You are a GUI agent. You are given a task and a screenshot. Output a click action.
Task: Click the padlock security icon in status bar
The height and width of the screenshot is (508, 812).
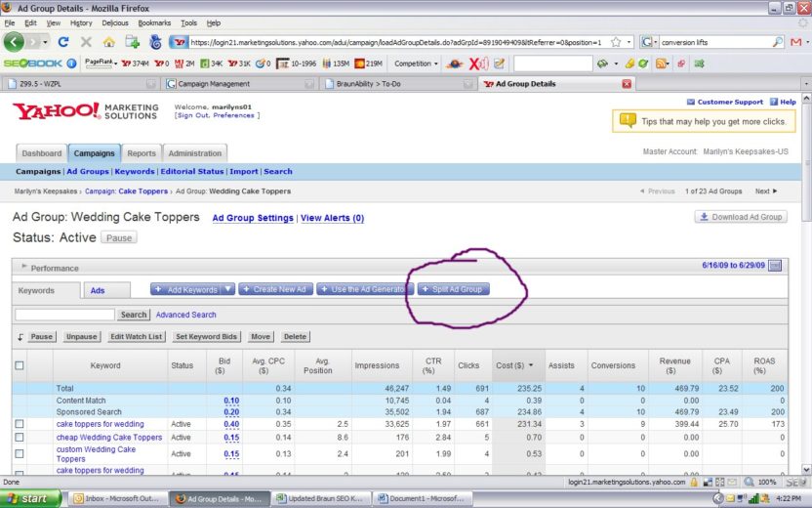coord(694,482)
